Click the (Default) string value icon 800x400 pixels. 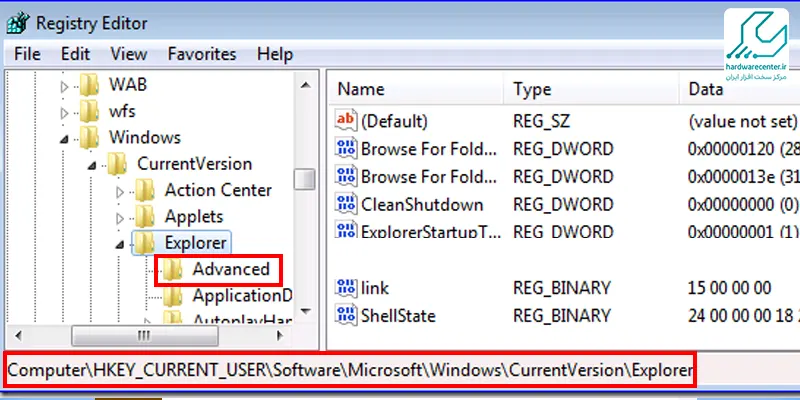tap(346, 120)
